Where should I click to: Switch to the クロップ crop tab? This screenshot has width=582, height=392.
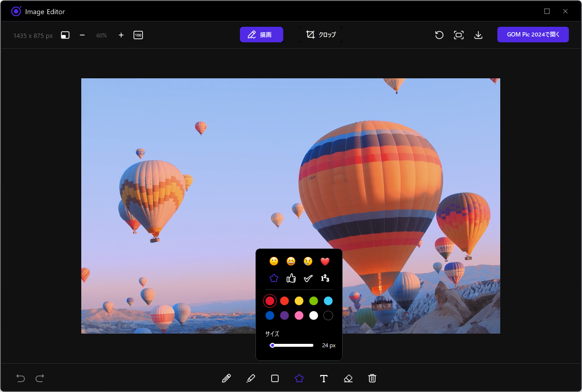pos(321,35)
